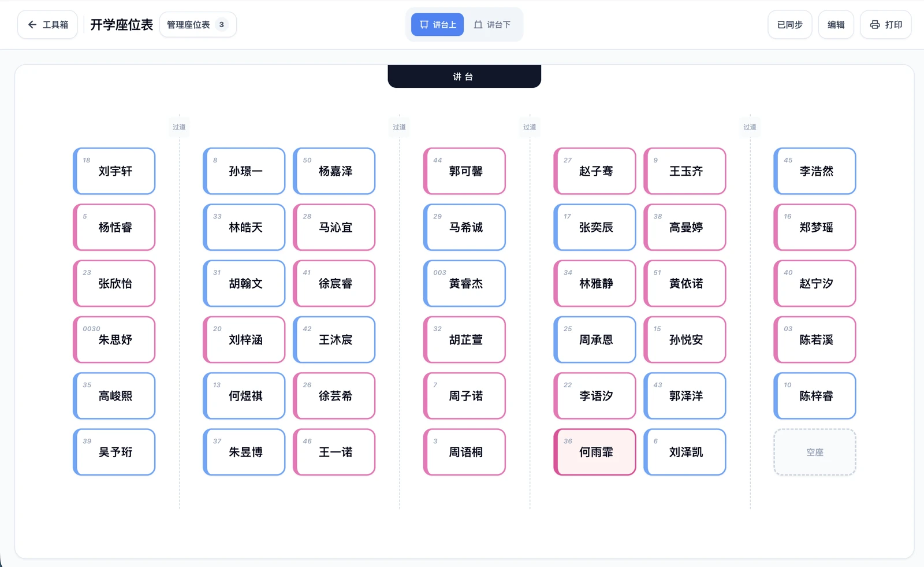Select seat card 陈梓睿
Image resolution: width=924 pixels, height=567 pixels.
point(814,396)
